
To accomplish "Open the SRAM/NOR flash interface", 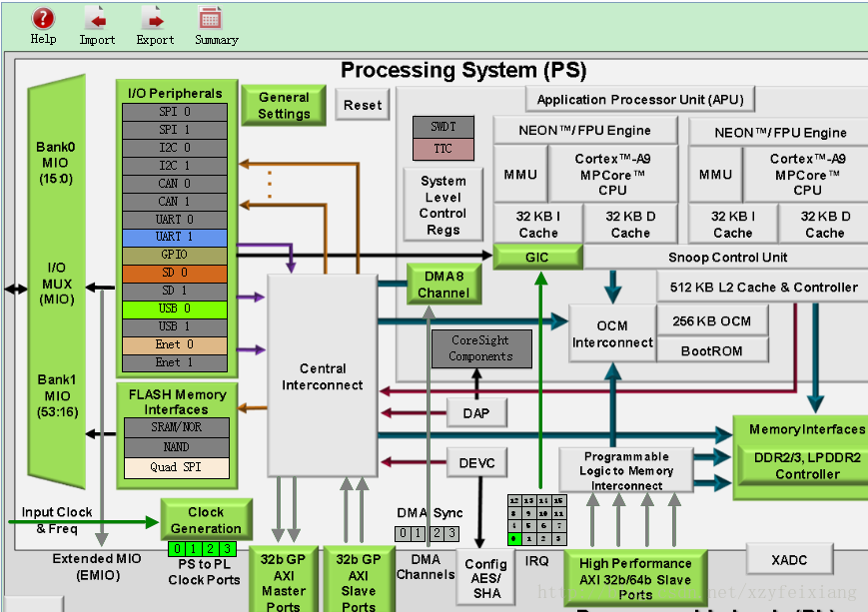I will 177,427.
